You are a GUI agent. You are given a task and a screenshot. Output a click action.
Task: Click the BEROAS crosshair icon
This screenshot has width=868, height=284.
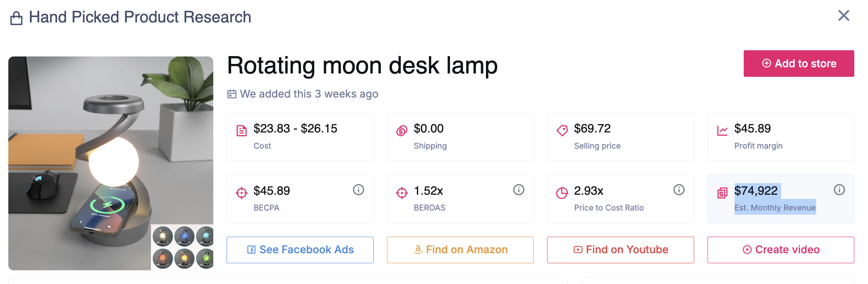[x=401, y=192]
